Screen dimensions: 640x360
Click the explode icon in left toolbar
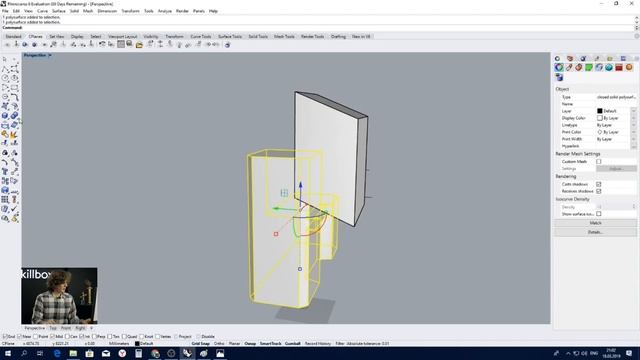(x=14, y=134)
